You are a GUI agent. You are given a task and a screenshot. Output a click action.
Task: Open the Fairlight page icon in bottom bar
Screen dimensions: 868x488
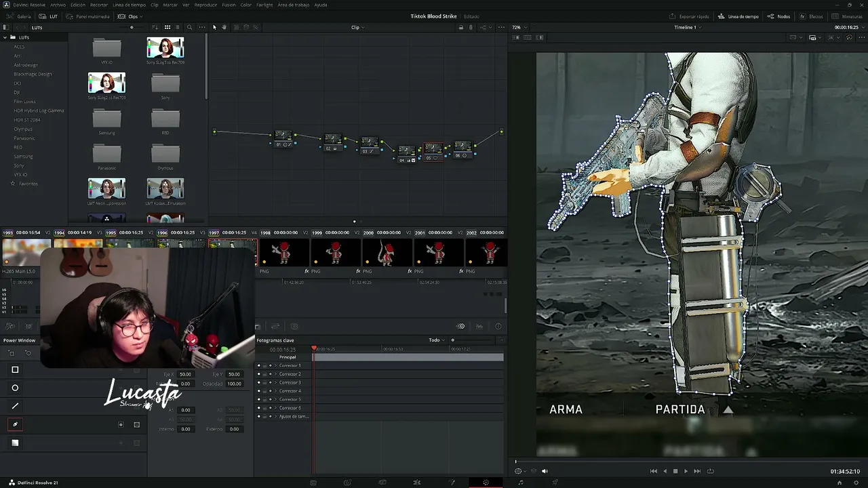520,483
